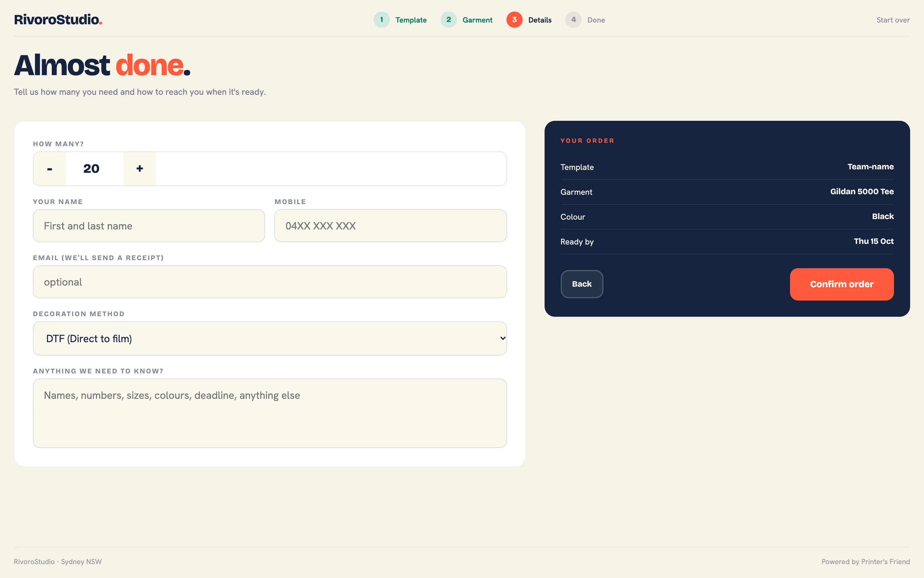Click the Anything we need to know textarea

point(270,413)
